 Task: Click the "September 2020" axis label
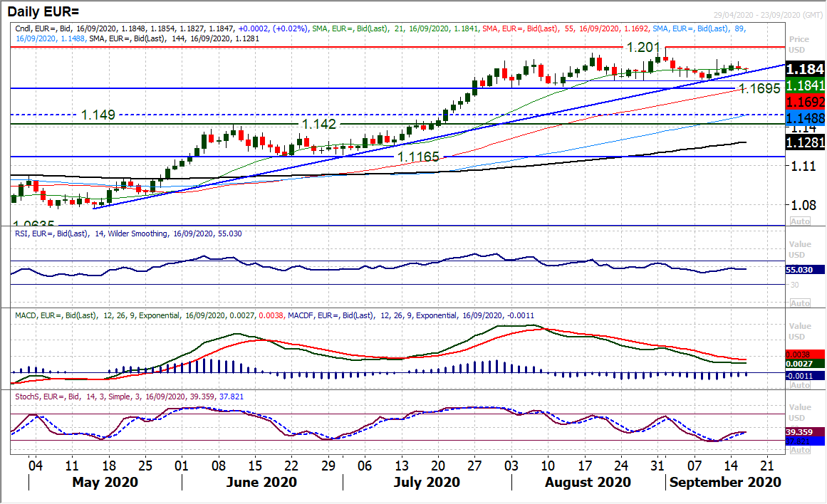(x=724, y=482)
